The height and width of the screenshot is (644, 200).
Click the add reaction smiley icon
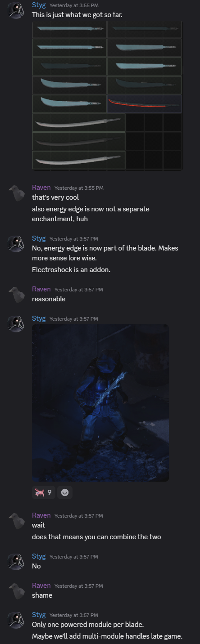(65, 492)
